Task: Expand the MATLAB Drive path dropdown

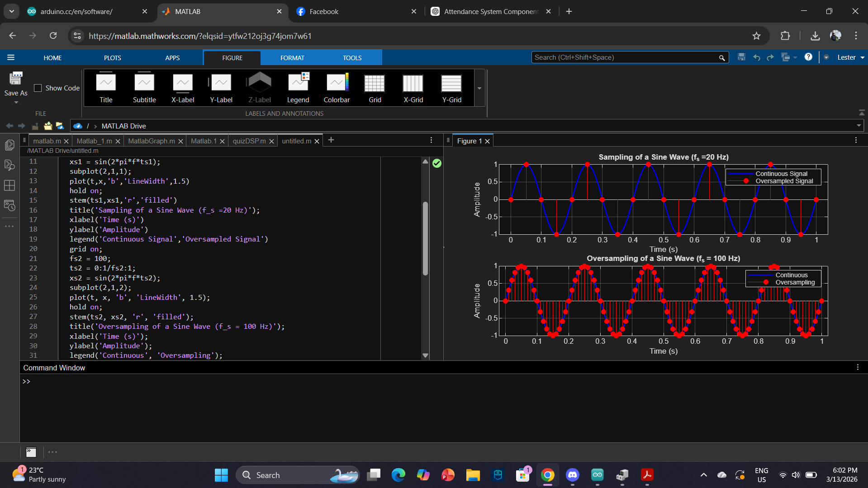Action: [859, 126]
